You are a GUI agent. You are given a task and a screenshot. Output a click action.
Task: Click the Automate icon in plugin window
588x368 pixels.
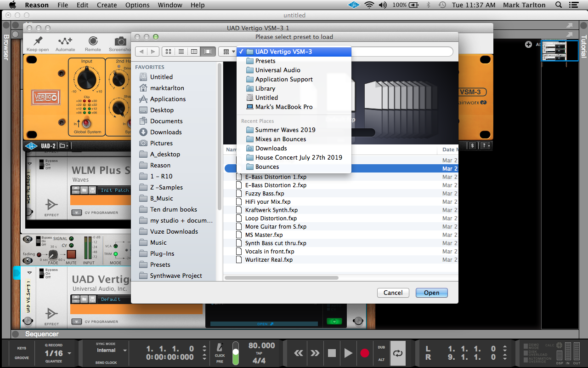[65, 41]
